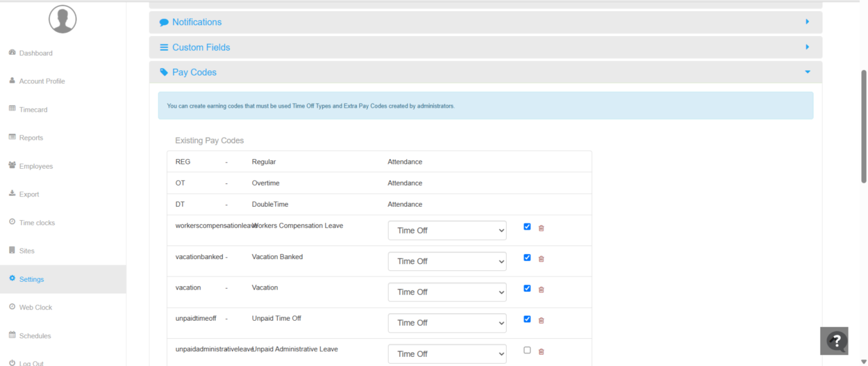Uncheck the Workers Compensation Leave checkbox
868x366 pixels.
527,226
